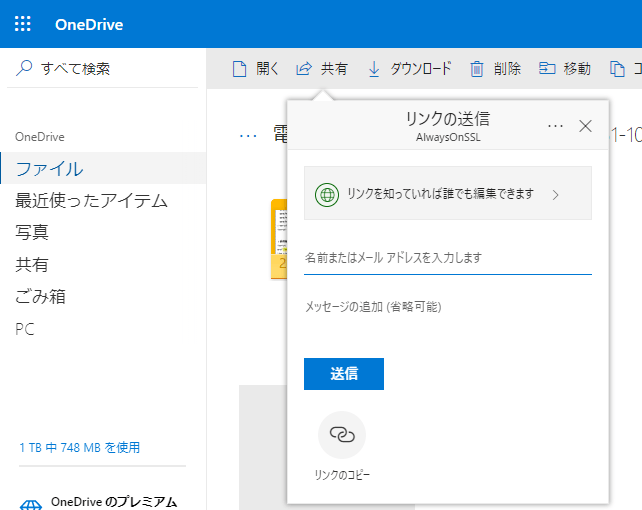Open 写真 in the sidebar
Image resolution: width=642 pixels, height=510 pixels.
[32, 232]
